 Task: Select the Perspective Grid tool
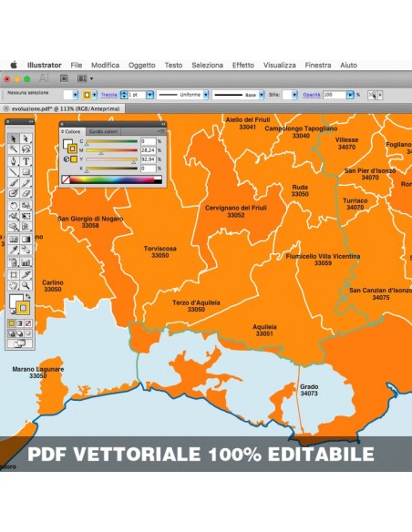point(26,227)
